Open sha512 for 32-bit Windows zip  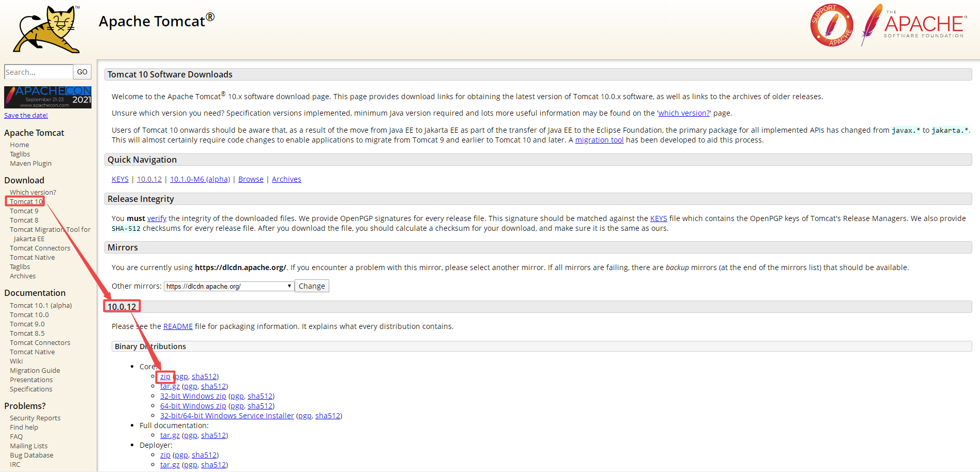pos(260,396)
